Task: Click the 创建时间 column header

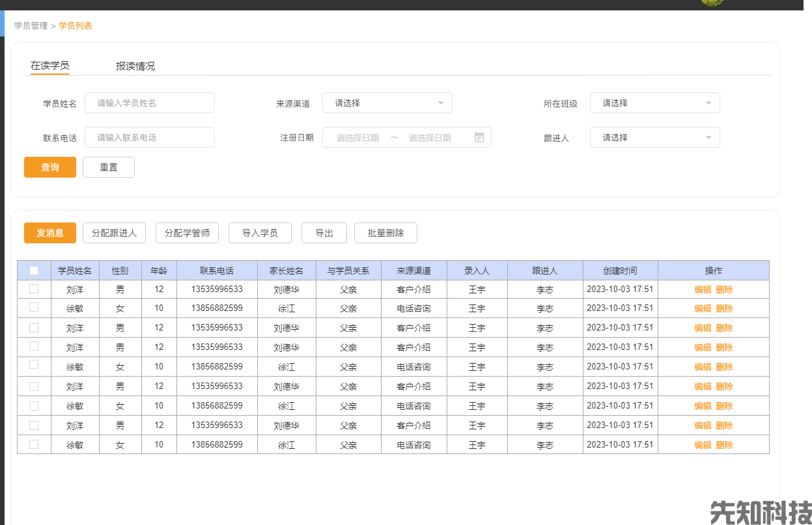Action: (x=620, y=271)
